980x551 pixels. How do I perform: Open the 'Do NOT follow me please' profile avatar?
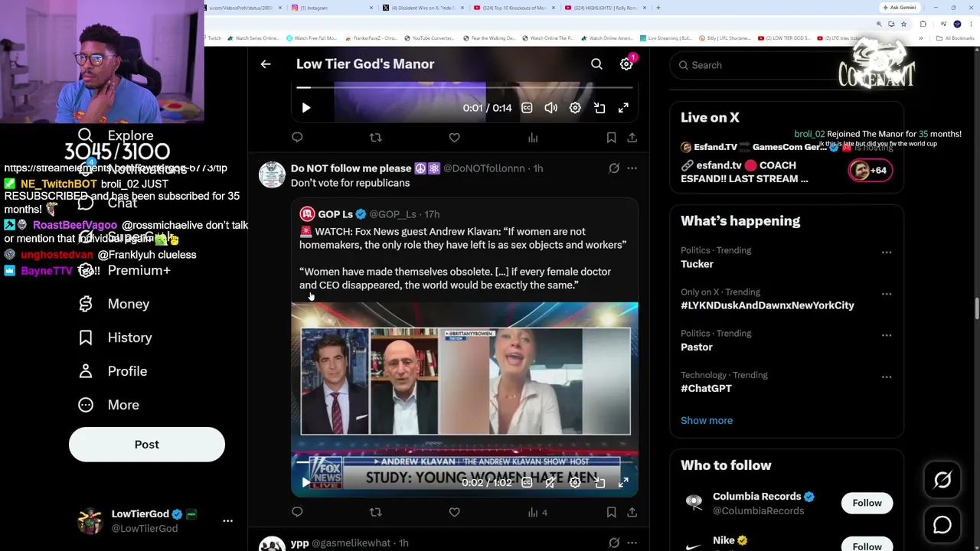pos(272,174)
